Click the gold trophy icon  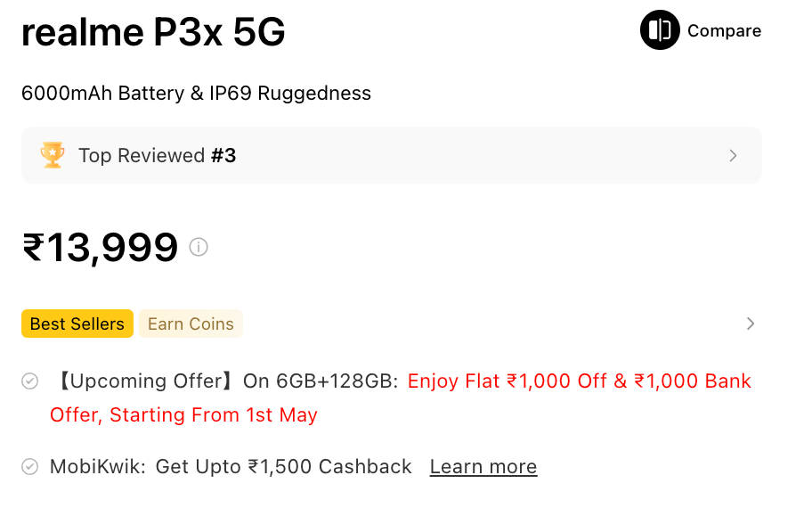[53, 155]
